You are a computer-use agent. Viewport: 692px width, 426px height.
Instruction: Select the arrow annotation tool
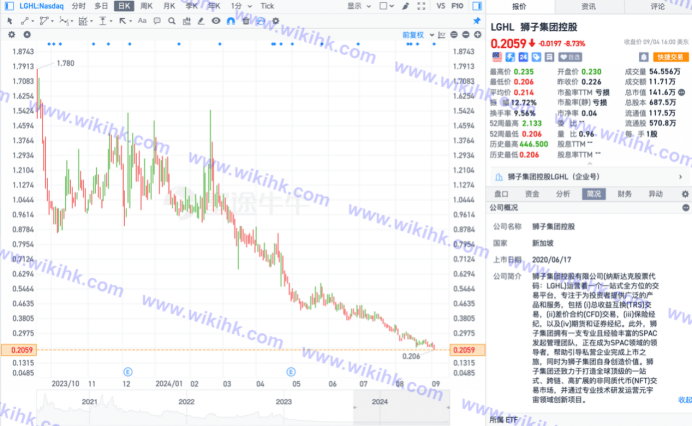123,21
